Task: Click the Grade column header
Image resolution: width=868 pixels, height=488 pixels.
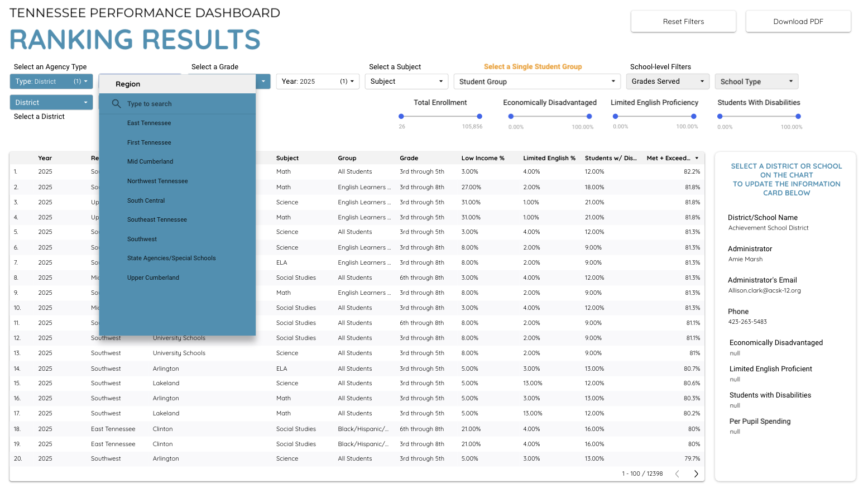Action: [x=409, y=158]
